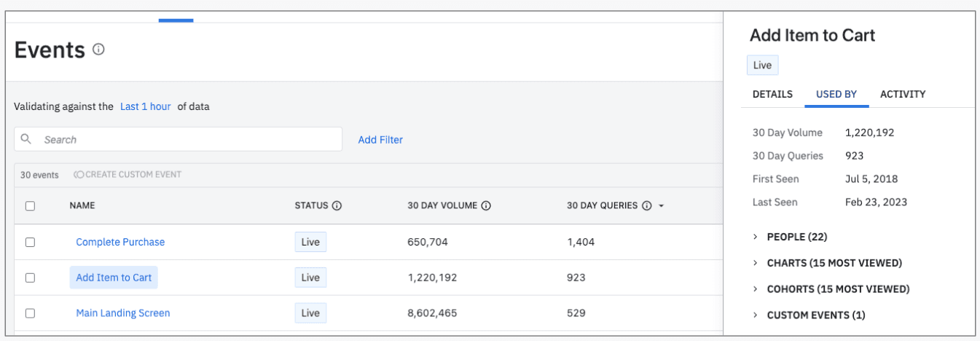Click the info icon beside Events title
The height and width of the screenshot is (341, 980).
tap(99, 50)
